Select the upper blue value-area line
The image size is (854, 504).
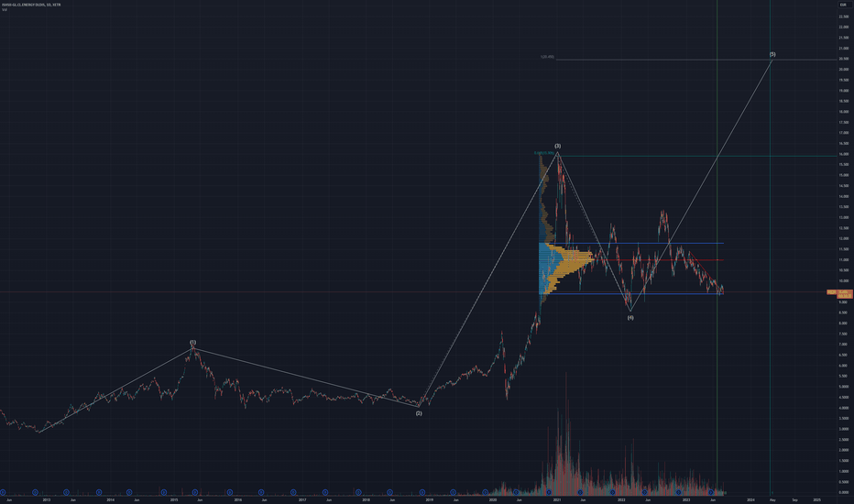pyautogui.click(x=631, y=243)
